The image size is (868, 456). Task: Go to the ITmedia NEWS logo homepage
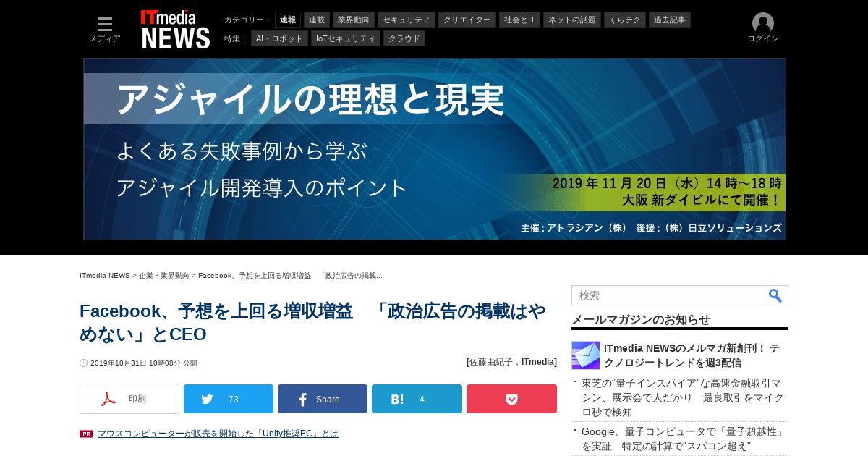tap(176, 29)
